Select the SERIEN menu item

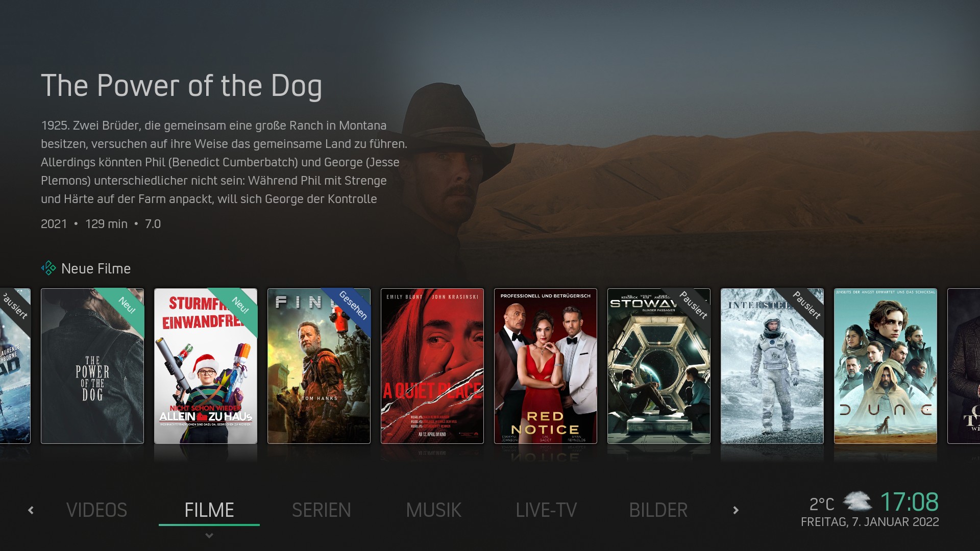coord(322,510)
